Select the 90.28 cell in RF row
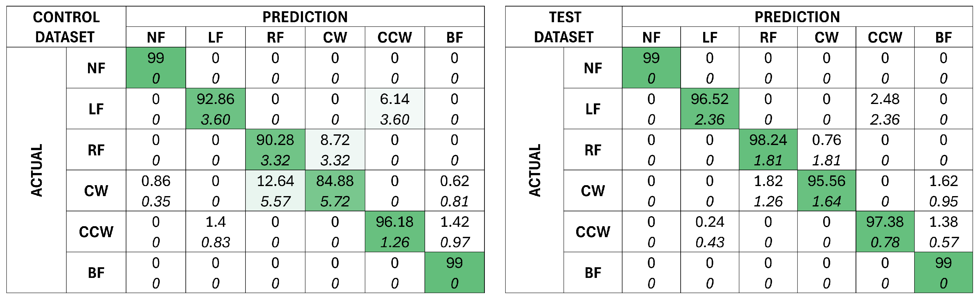The height and width of the screenshot is (301, 980). tap(275, 150)
